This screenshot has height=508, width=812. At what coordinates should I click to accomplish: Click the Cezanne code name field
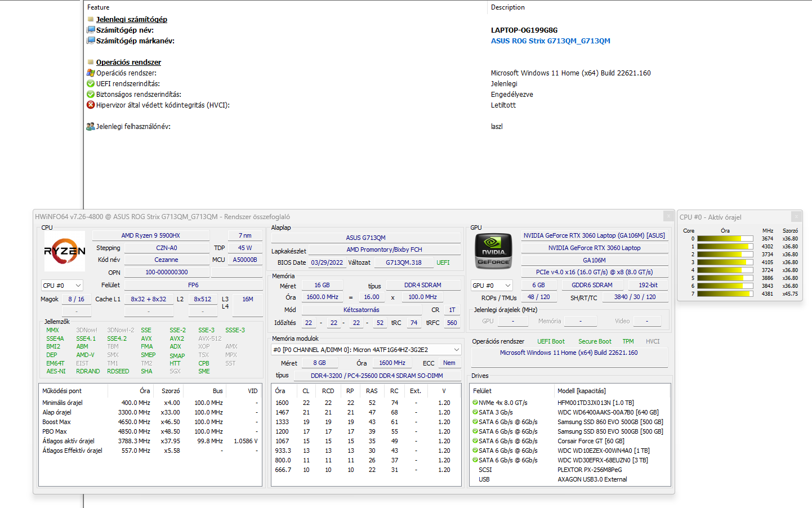pyautogui.click(x=167, y=260)
